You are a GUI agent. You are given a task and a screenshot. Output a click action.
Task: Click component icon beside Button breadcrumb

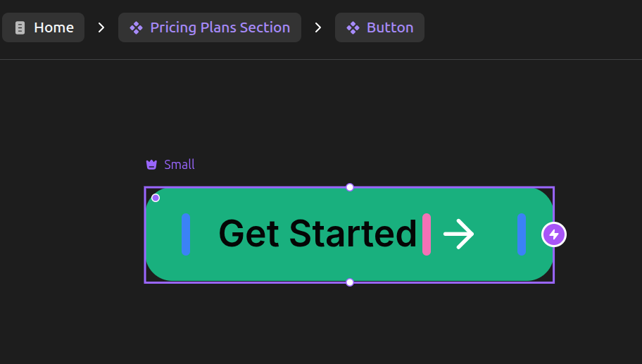point(353,27)
